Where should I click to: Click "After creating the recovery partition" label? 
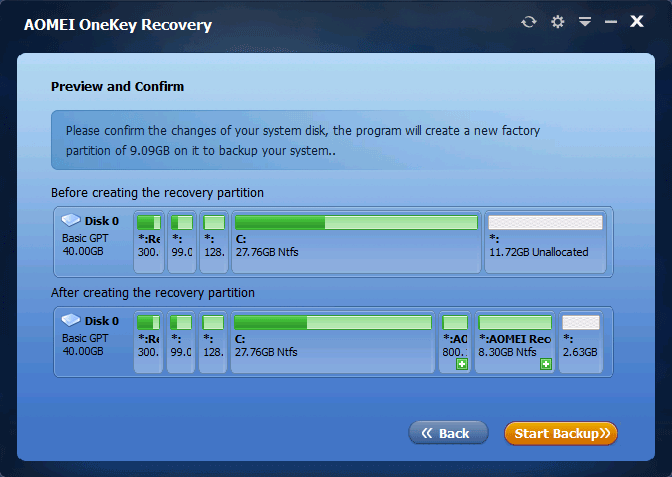(153, 292)
